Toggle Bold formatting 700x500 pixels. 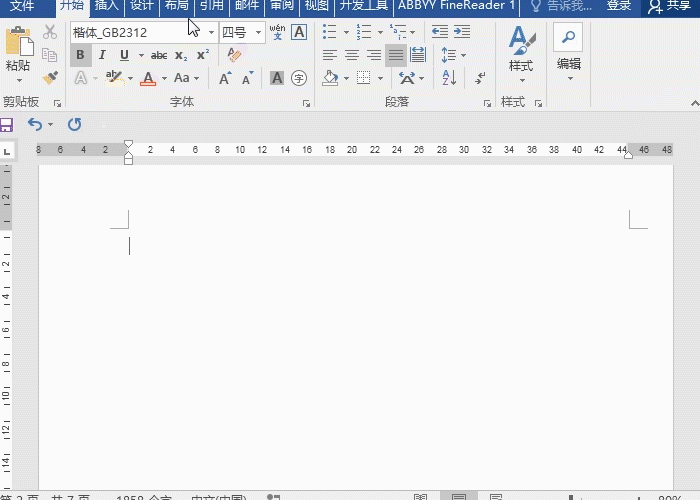point(81,55)
